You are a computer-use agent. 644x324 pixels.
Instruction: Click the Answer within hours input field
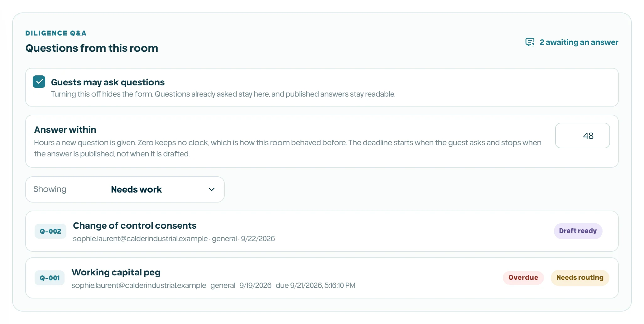pyautogui.click(x=582, y=136)
